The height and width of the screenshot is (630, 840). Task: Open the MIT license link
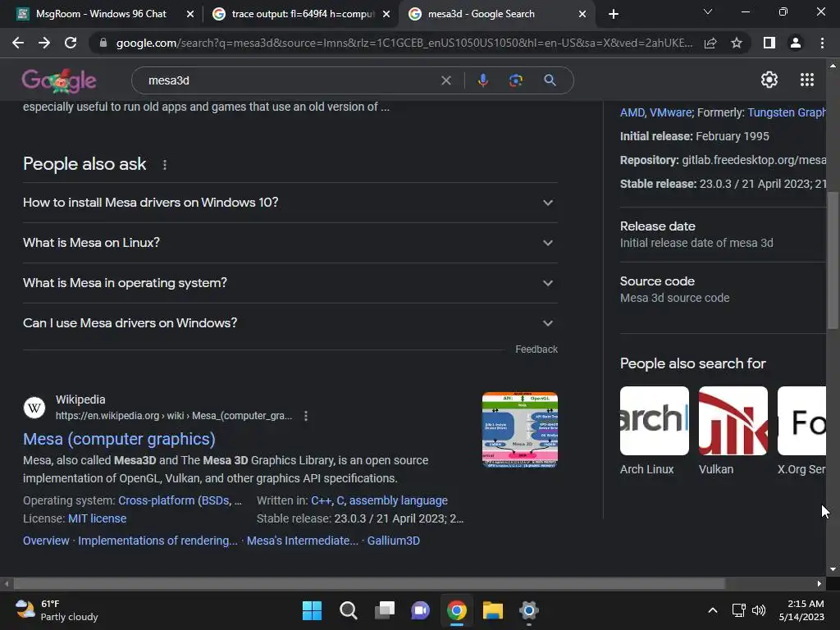(97, 518)
